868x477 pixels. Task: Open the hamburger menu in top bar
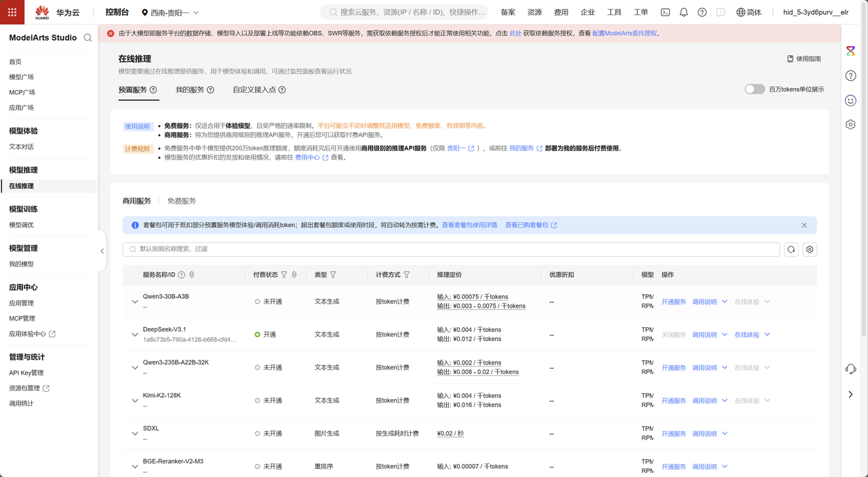(12, 12)
